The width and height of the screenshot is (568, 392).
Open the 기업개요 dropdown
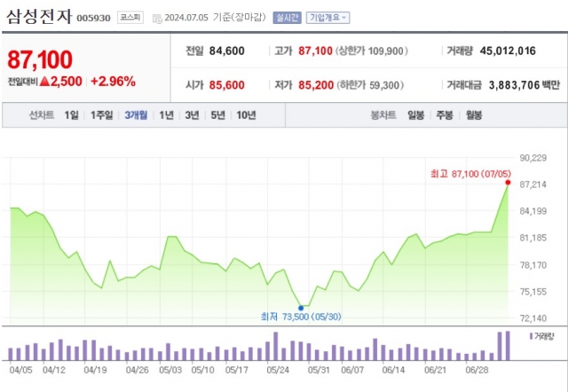click(x=327, y=18)
